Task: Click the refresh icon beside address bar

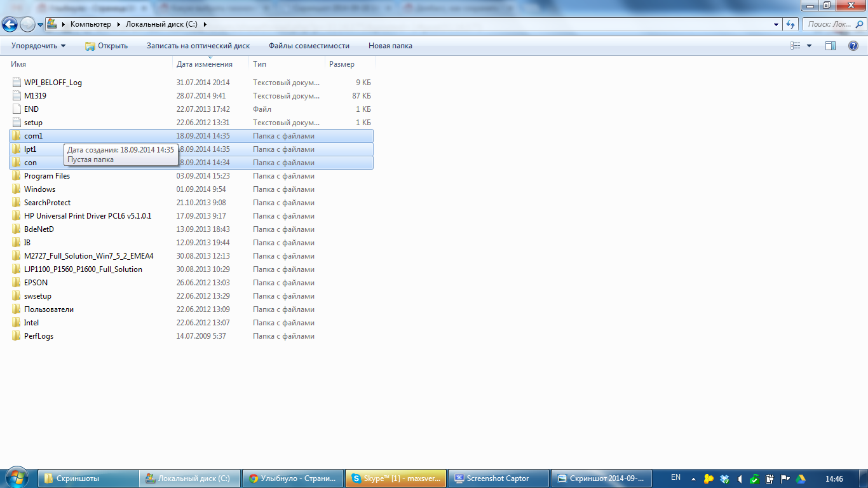Action: coord(790,24)
